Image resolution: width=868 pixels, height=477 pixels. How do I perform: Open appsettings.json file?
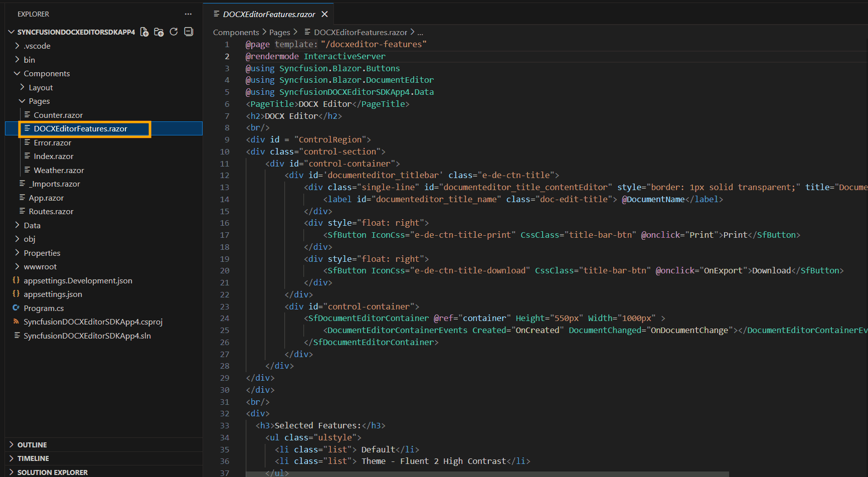53,294
